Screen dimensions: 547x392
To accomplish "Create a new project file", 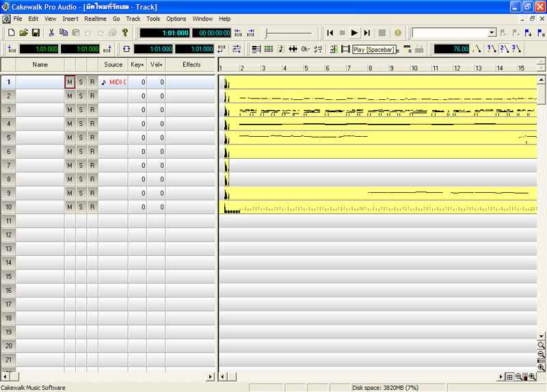I will click(x=11, y=33).
